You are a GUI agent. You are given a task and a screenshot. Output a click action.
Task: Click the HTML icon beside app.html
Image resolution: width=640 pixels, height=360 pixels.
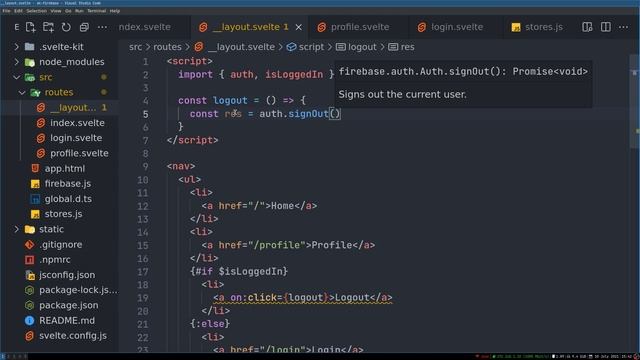point(35,169)
